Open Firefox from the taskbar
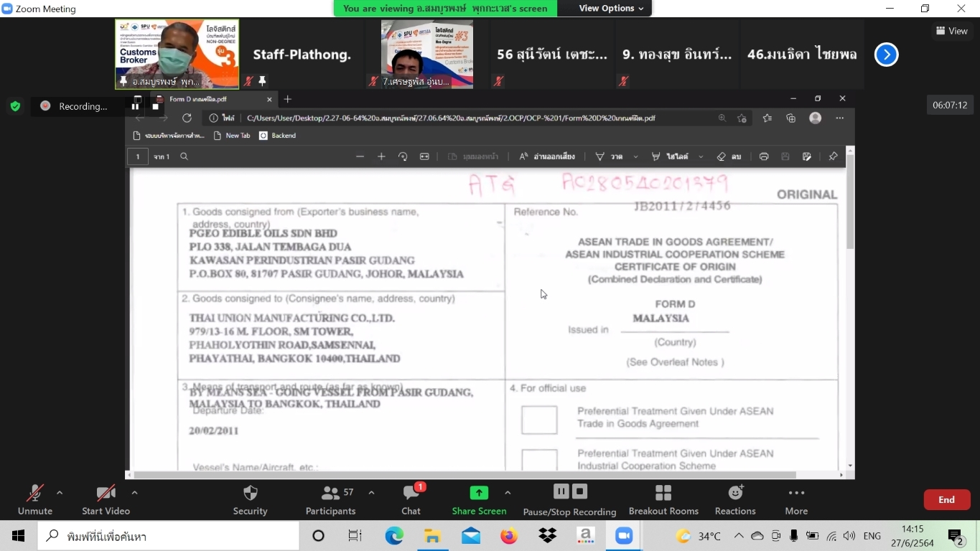980x551 pixels. pyautogui.click(x=509, y=536)
